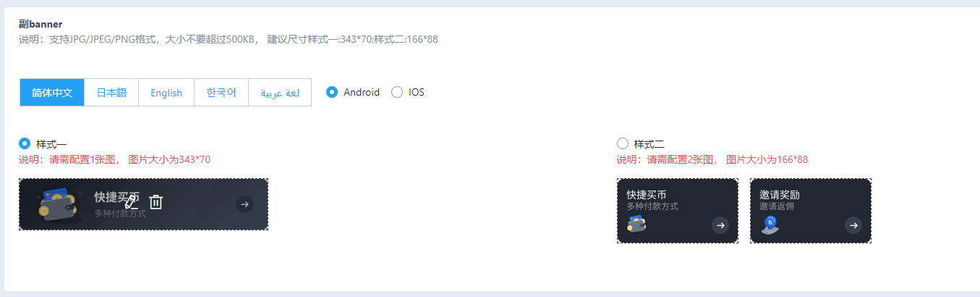This screenshot has width=980, height=297.
Task: Click the small 快捷买币 card title
Action: [x=647, y=195]
